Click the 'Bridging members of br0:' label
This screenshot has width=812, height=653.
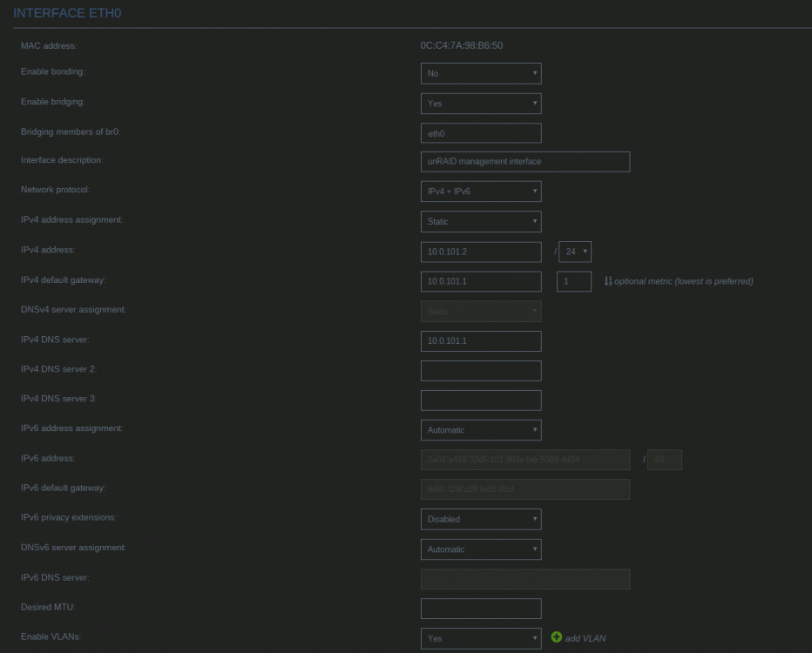(x=71, y=131)
